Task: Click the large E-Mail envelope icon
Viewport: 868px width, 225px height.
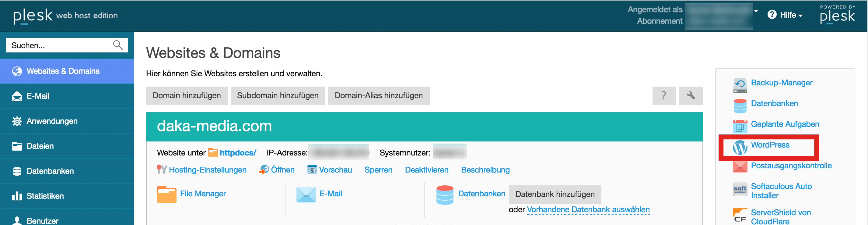Action: (x=306, y=195)
